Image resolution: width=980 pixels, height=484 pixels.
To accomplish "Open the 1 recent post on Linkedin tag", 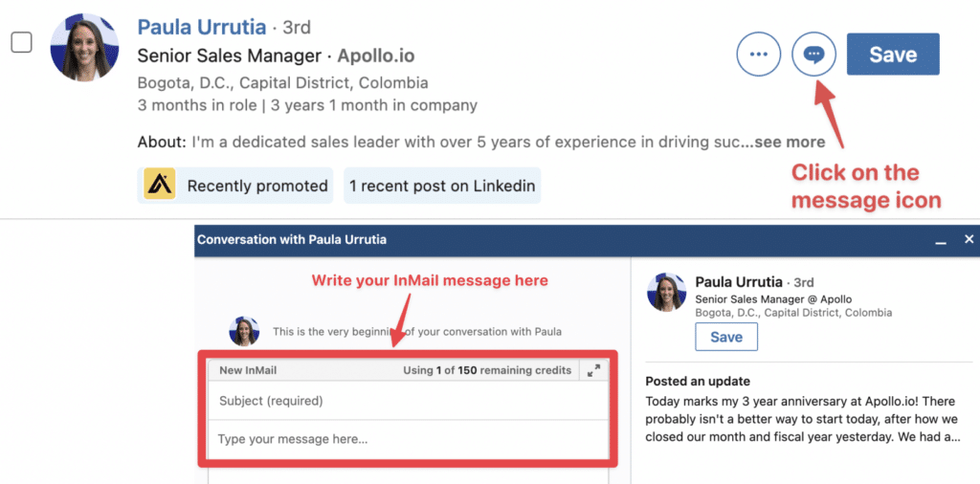I will (x=442, y=186).
